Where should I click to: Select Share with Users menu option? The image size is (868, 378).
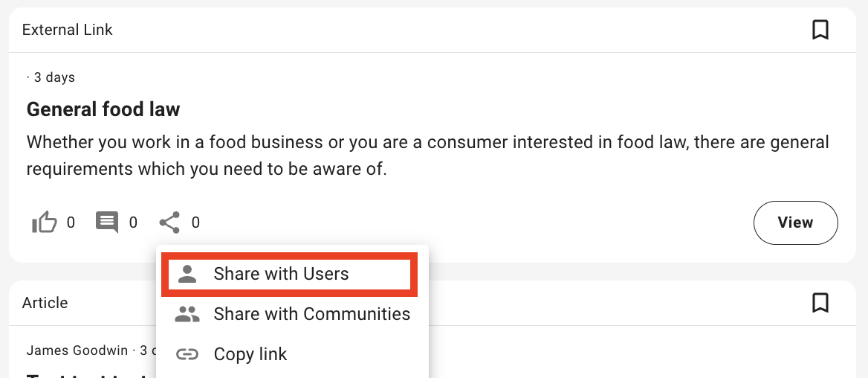pyautogui.click(x=281, y=274)
